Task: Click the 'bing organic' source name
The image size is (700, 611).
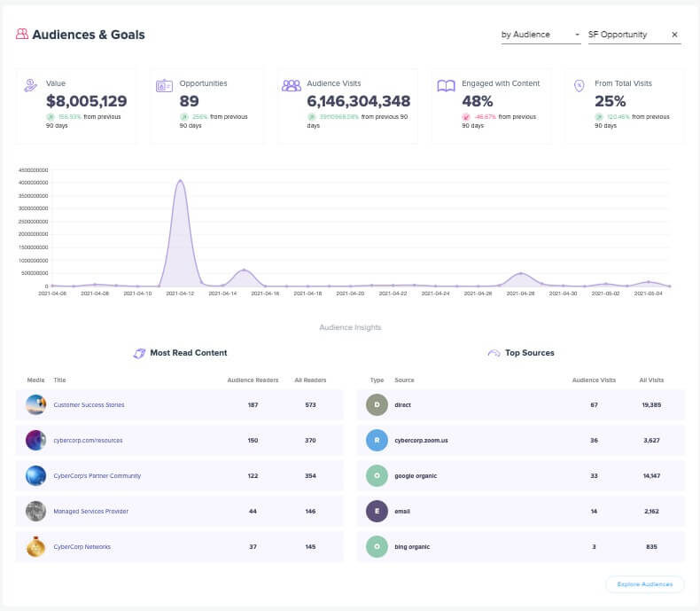Action: (412, 546)
